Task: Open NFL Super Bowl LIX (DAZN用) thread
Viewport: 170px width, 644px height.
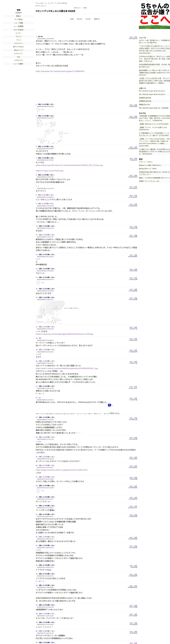Action: [154, 108]
